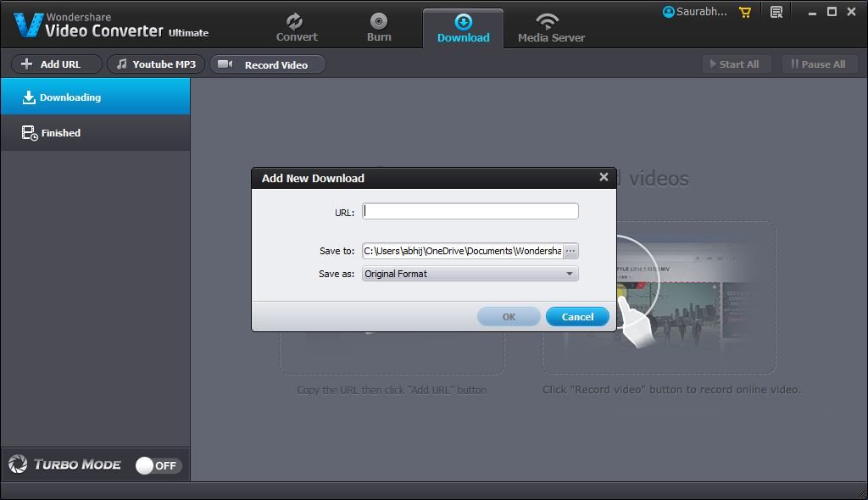Image resolution: width=868 pixels, height=500 pixels.
Task: Click the record video preview thumbnail
Action: tap(659, 297)
